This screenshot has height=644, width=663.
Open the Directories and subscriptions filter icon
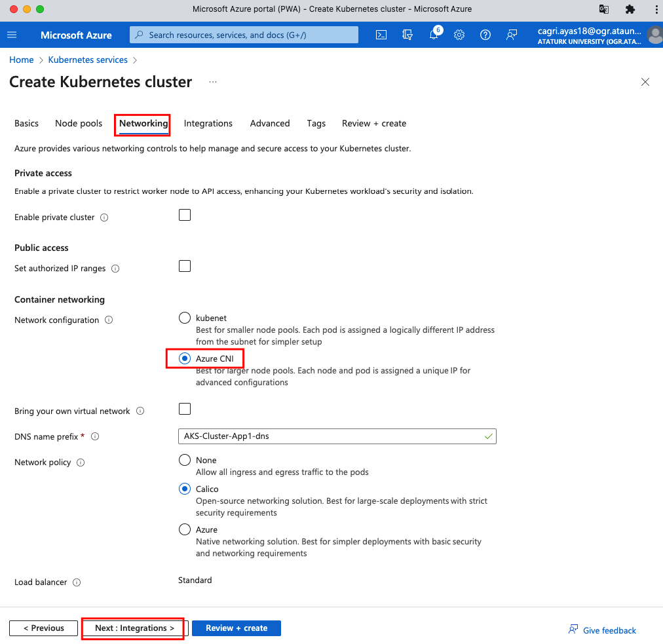tap(407, 35)
